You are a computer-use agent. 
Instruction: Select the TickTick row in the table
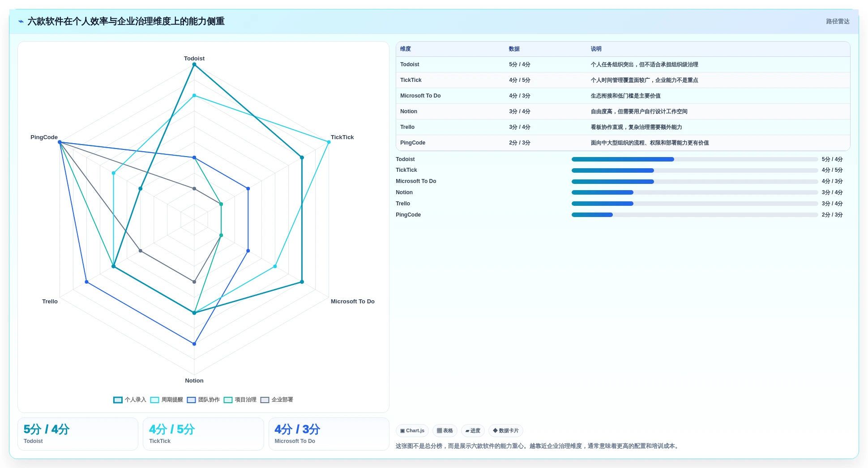623,80
